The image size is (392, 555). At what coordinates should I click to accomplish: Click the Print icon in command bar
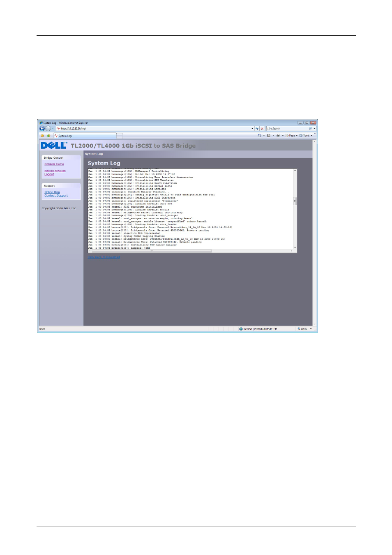coord(278,136)
